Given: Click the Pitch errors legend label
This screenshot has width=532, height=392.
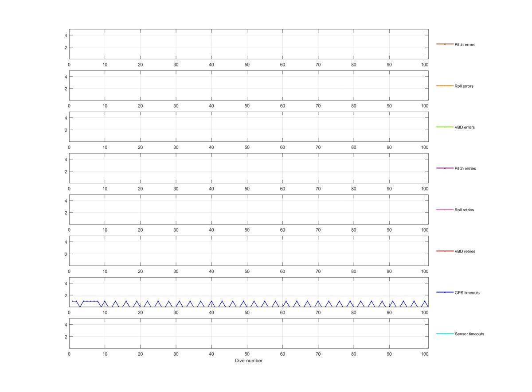Looking at the screenshot, I should click(x=465, y=45).
